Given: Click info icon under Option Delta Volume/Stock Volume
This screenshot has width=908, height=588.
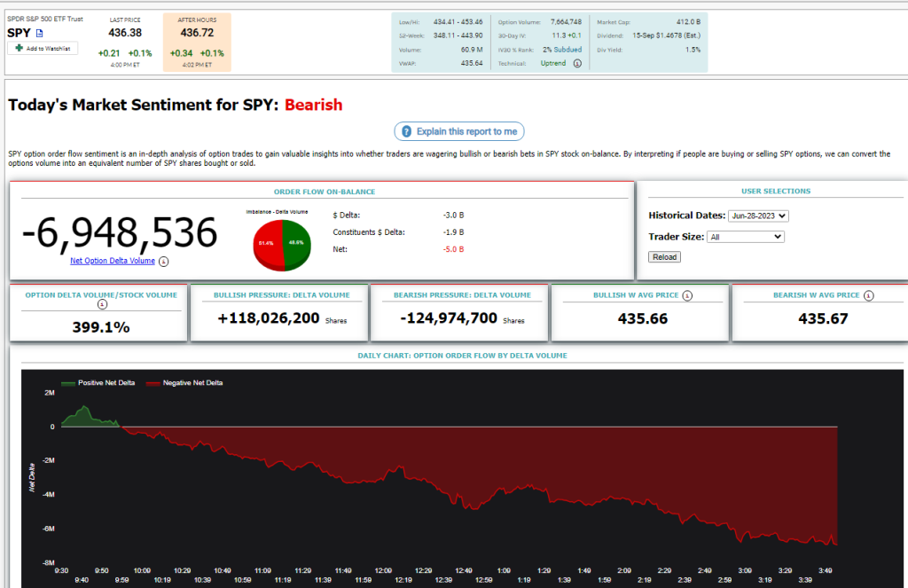Looking at the screenshot, I should tap(102, 304).
